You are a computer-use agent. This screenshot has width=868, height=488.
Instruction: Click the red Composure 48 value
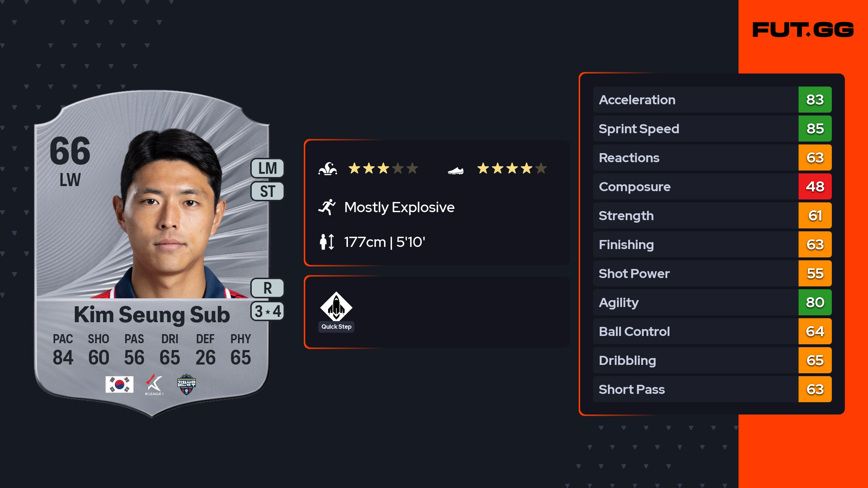coord(815,186)
